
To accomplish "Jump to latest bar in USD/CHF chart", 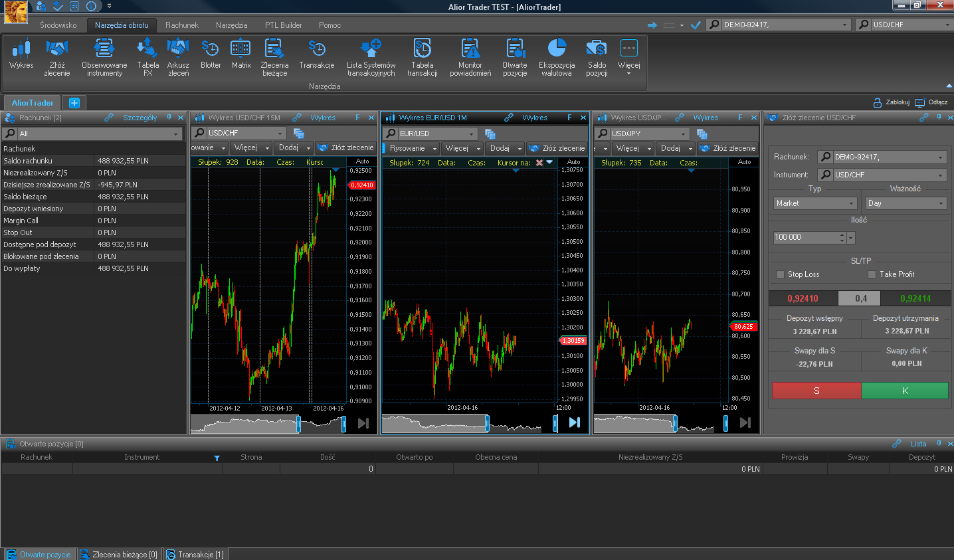I will tap(363, 423).
